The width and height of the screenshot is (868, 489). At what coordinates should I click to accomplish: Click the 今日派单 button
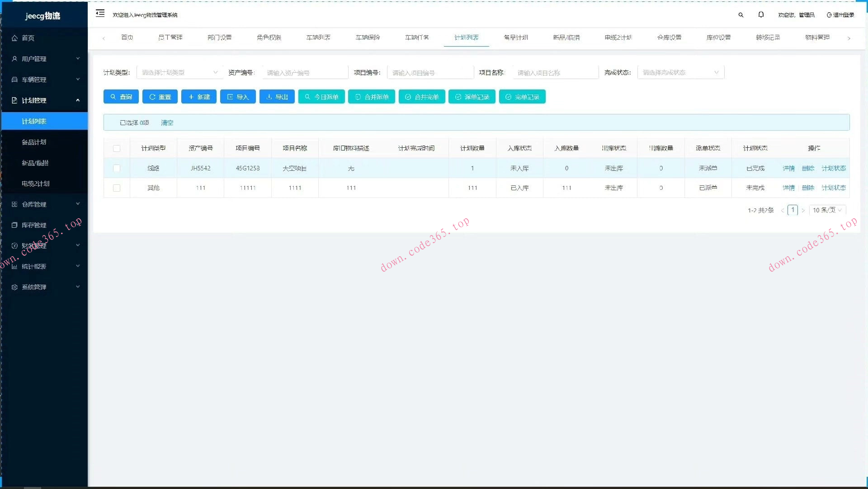321,97
